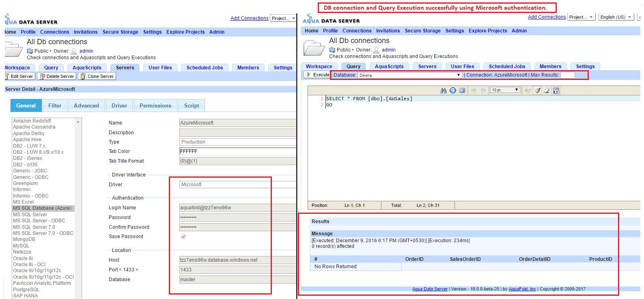Open AquaScripts tab in right pane
Viewport: 644px width, 299px height.
(389, 67)
